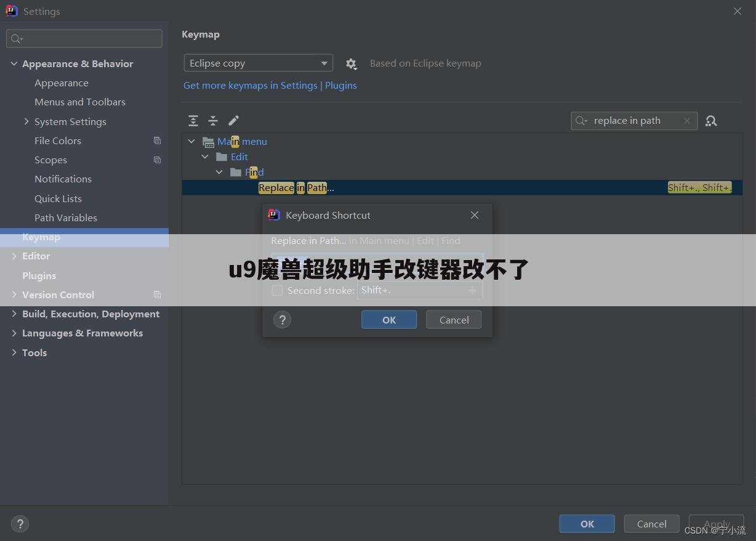
Task: Expand Version Control settings section
Action: point(14,295)
